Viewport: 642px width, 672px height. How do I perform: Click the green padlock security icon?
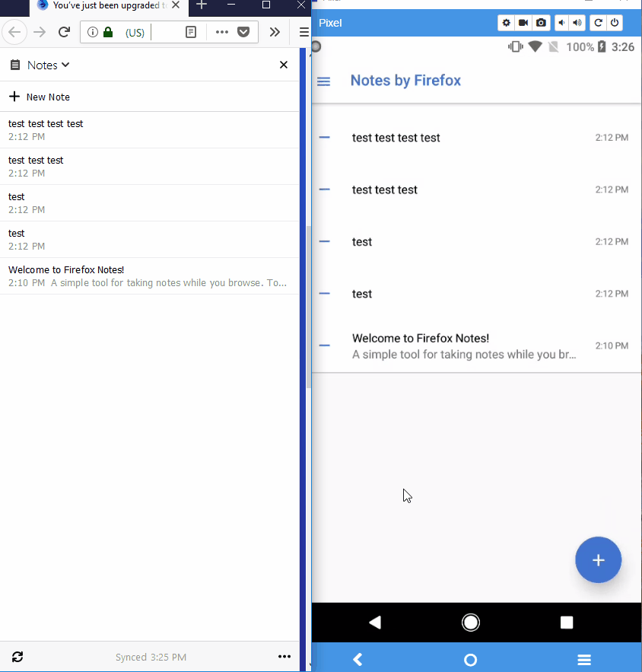pos(108,32)
